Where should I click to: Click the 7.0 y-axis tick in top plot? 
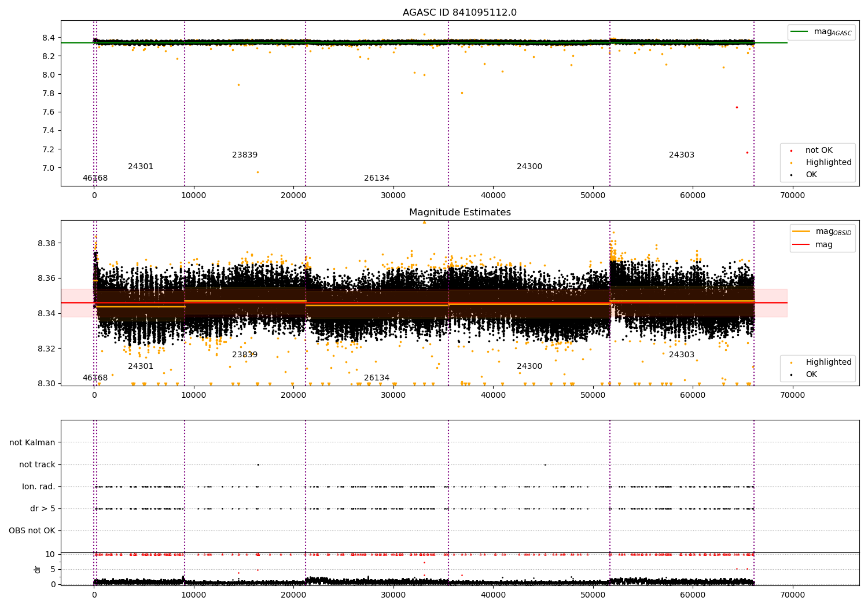coord(49,168)
